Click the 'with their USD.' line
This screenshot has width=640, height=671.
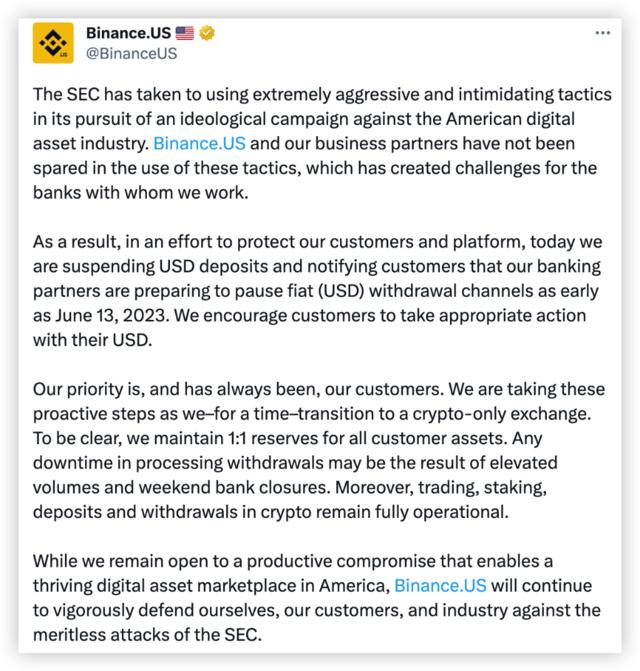click(92, 340)
